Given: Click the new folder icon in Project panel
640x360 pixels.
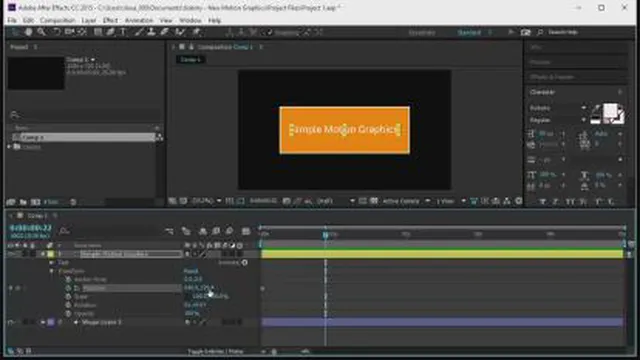Looking at the screenshot, I should 23,202.
